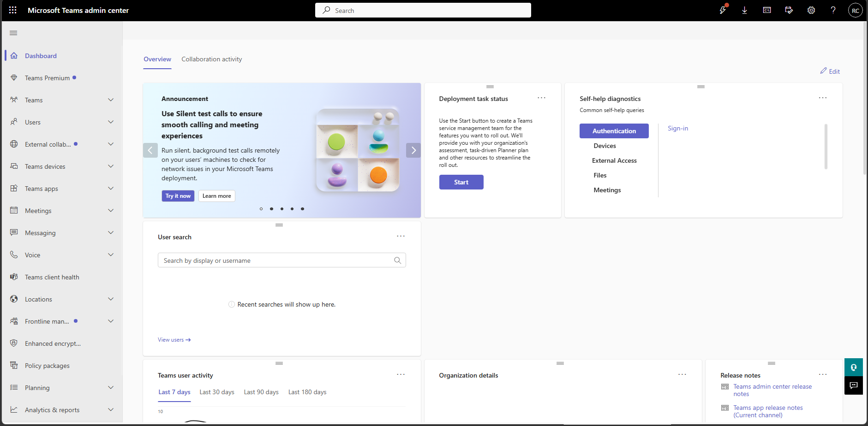Screen dimensions: 868x426
Task: Click the Planning list icon
Action: pos(14,388)
